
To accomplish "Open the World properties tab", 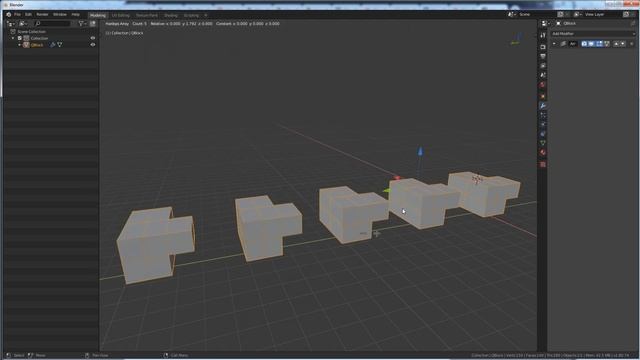I will click(x=543, y=85).
